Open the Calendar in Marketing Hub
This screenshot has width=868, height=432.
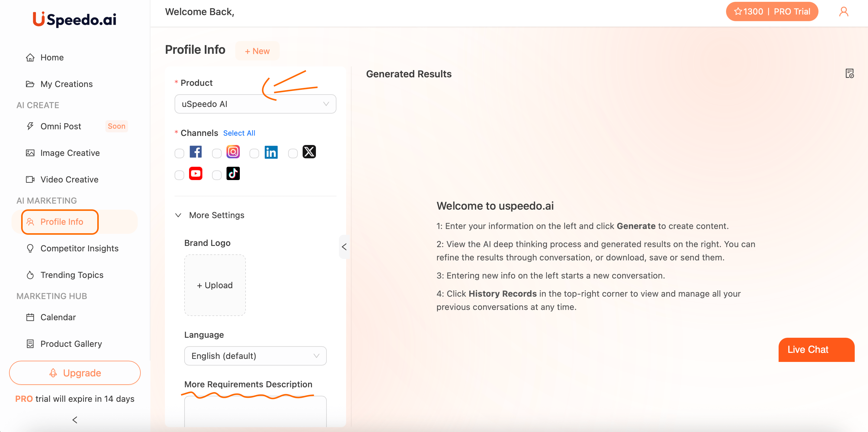tap(58, 317)
